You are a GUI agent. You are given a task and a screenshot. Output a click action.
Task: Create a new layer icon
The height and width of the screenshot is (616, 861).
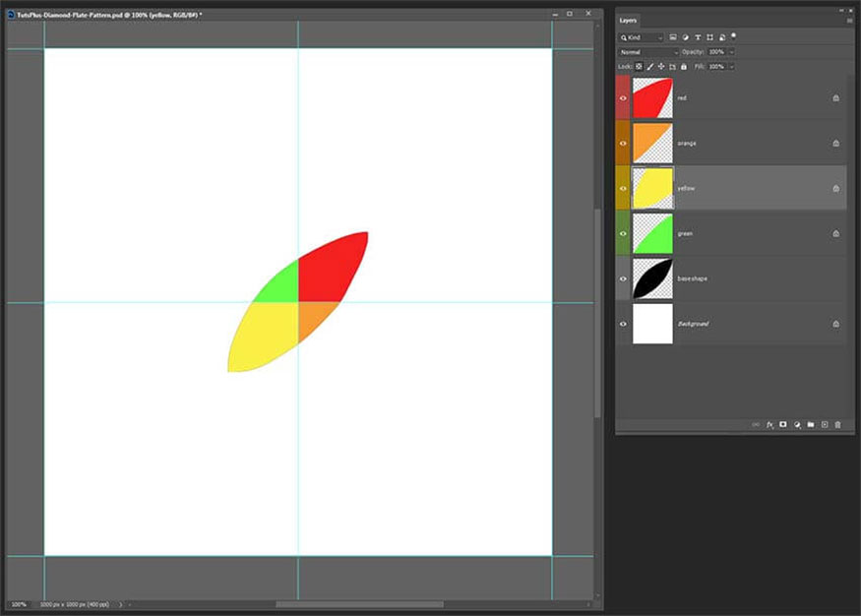click(x=825, y=424)
